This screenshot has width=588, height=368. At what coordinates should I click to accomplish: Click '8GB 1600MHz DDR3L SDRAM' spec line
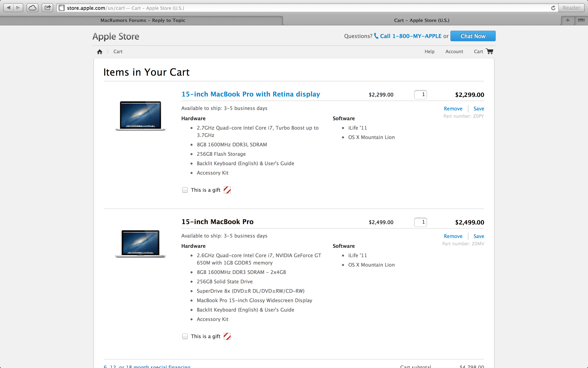pos(232,145)
